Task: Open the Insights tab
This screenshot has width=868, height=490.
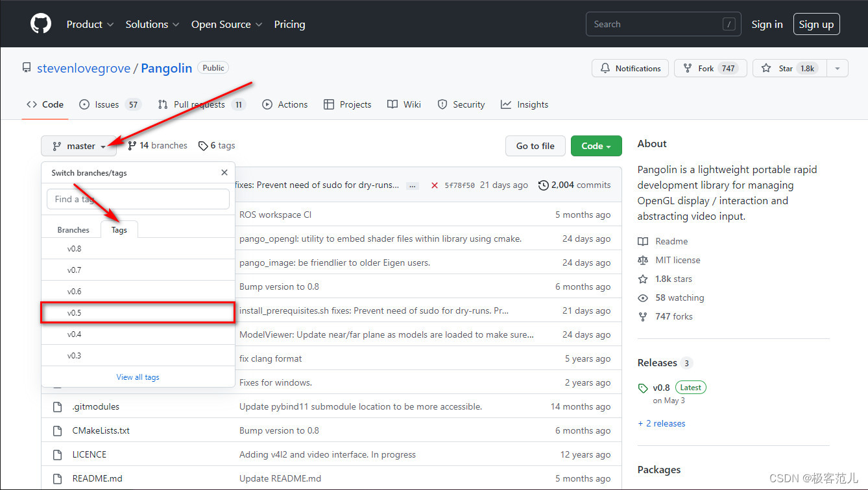Action: (524, 104)
